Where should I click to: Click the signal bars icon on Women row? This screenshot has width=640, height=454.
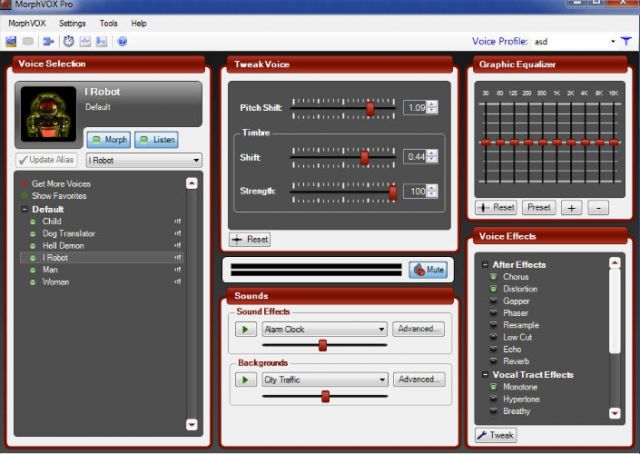[x=178, y=282]
